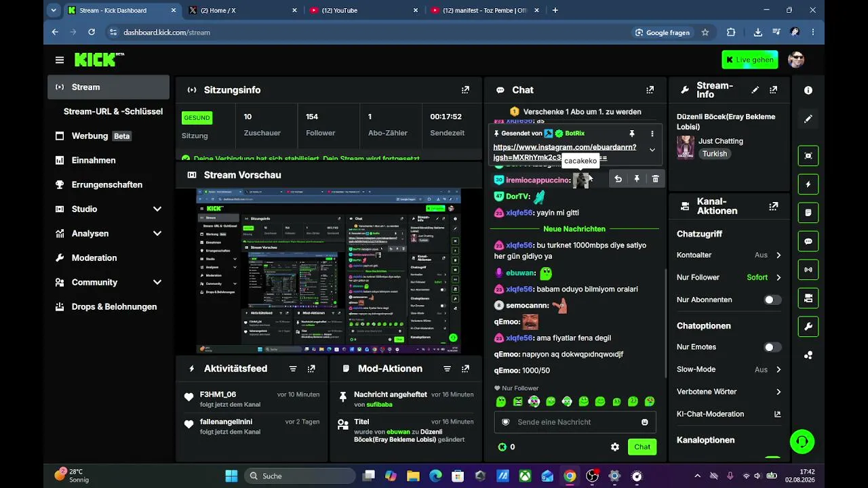Toggle the activity feed lightning icon in right rail
Screen dimensions: 868x488
click(x=808, y=184)
